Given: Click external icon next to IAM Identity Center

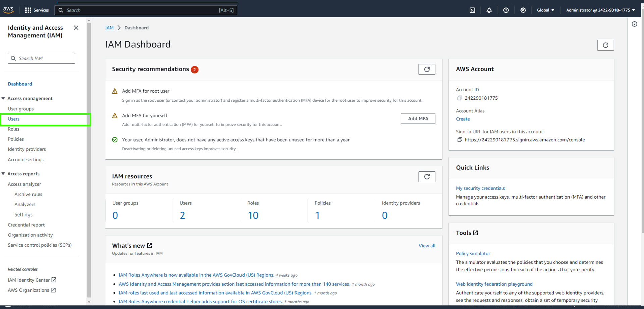Looking at the screenshot, I should [x=54, y=280].
